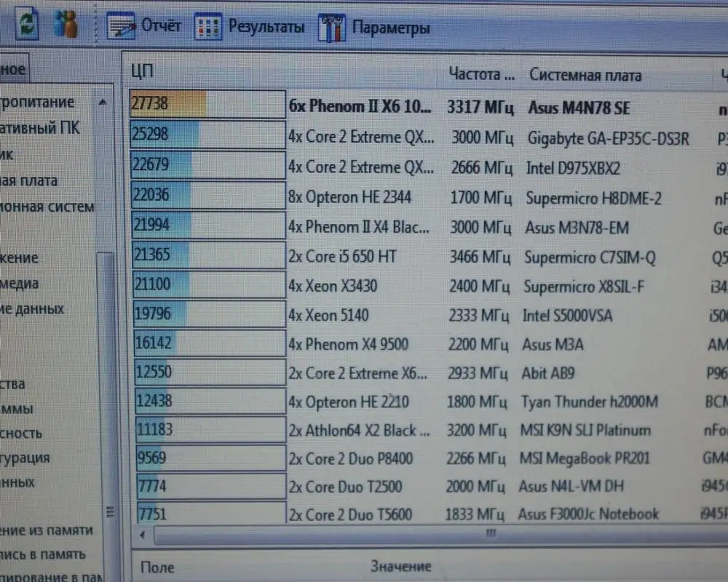Open sidebar item ending in е данных

pyautogui.click(x=31, y=309)
